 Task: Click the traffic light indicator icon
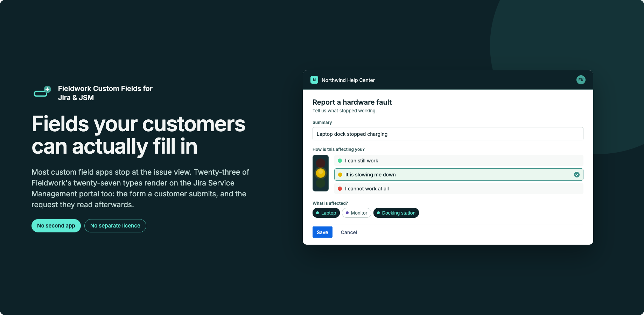coord(321,173)
